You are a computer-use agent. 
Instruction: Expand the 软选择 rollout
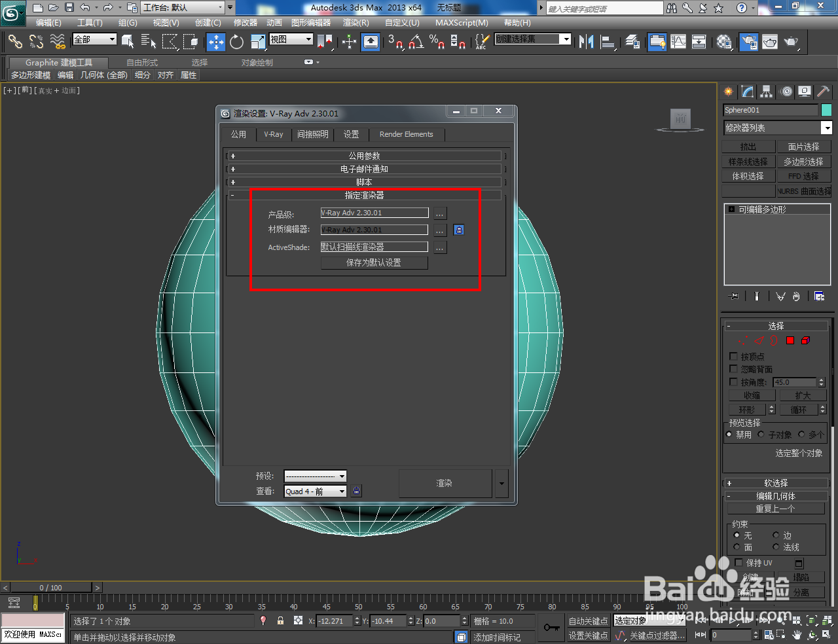(x=776, y=483)
